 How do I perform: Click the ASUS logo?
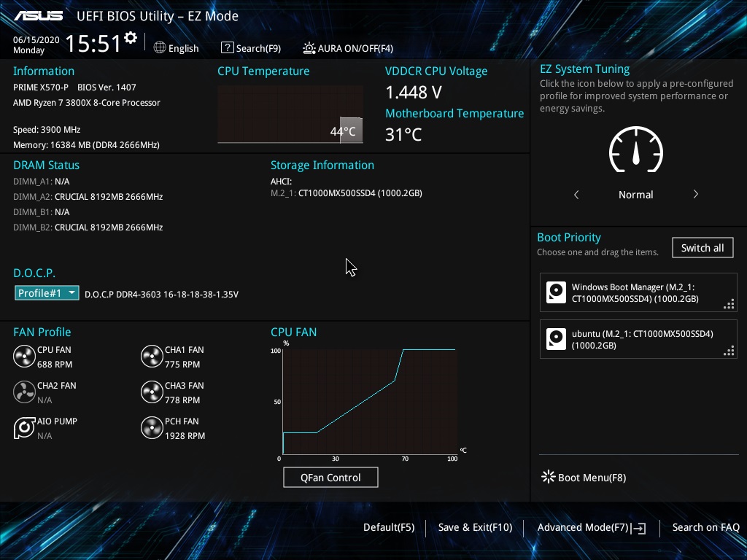(x=38, y=16)
